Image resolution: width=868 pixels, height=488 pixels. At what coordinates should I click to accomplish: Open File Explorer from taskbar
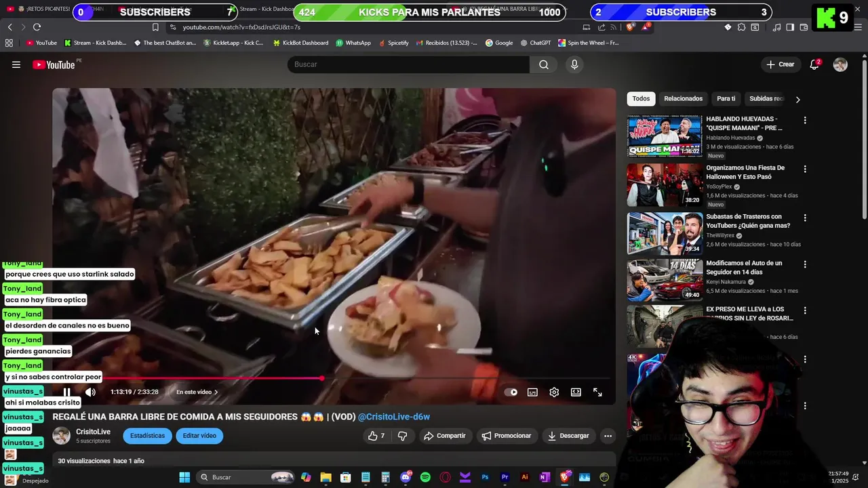[x=325, y=477]
